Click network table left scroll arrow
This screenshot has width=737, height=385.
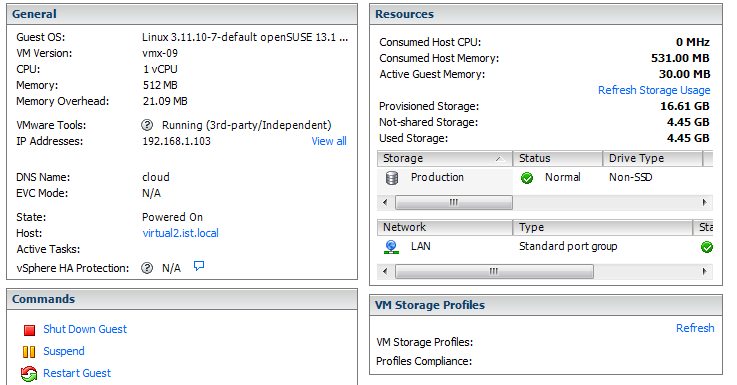click(x=385, y=272)
